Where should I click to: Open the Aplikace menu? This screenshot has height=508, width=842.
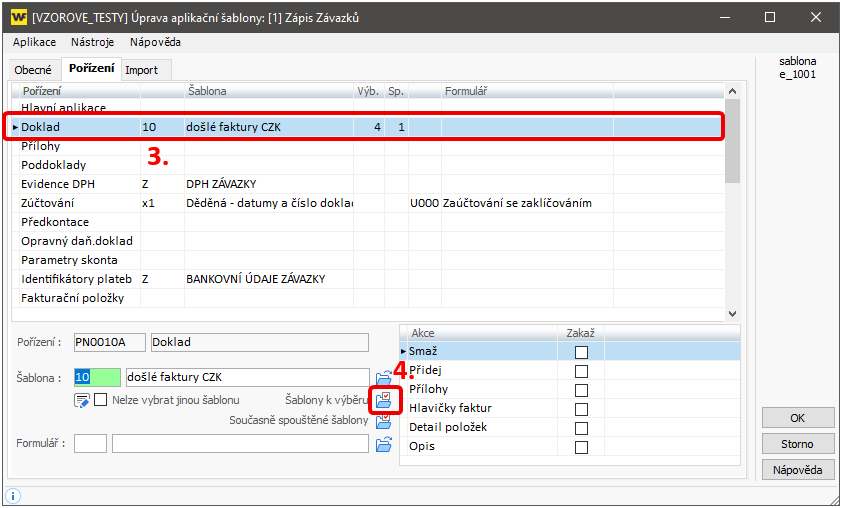click(34, 42)
